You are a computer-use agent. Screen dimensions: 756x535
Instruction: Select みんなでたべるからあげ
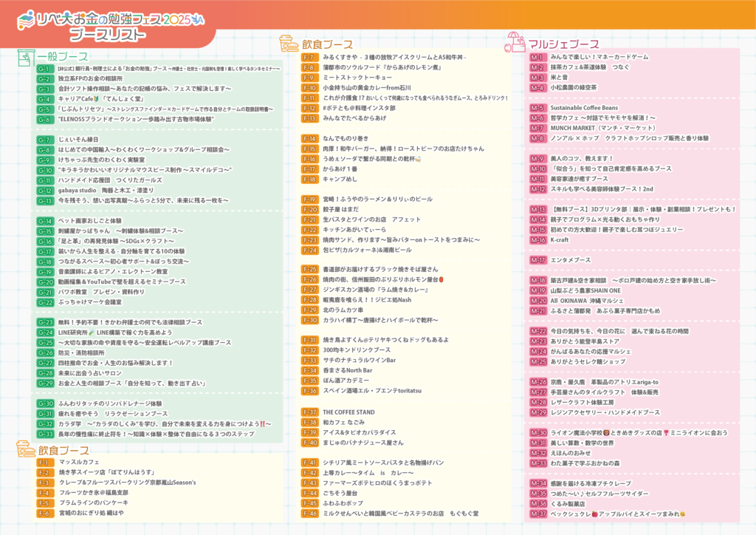(344, 118)
